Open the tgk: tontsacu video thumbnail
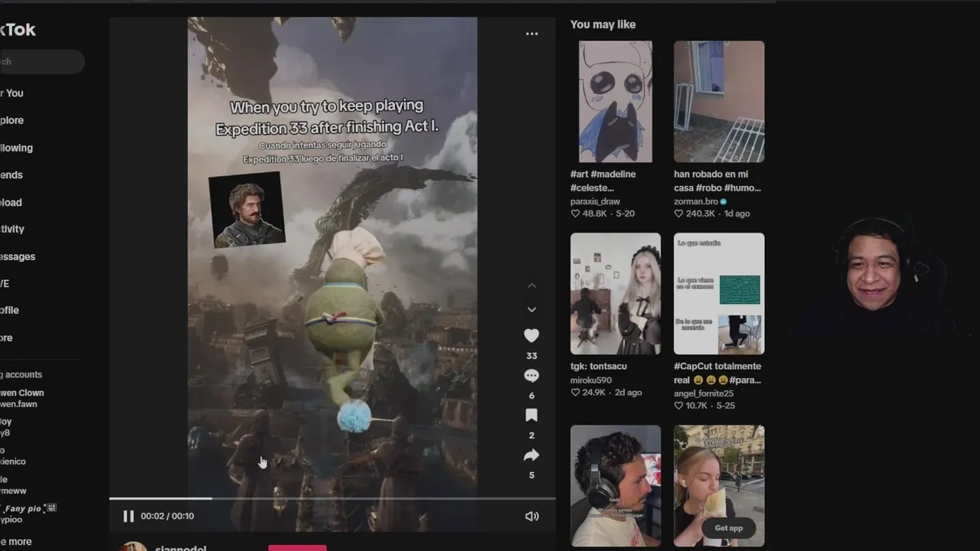The width and height of the screenshot is (980, 551). click(x=616, y=294)
